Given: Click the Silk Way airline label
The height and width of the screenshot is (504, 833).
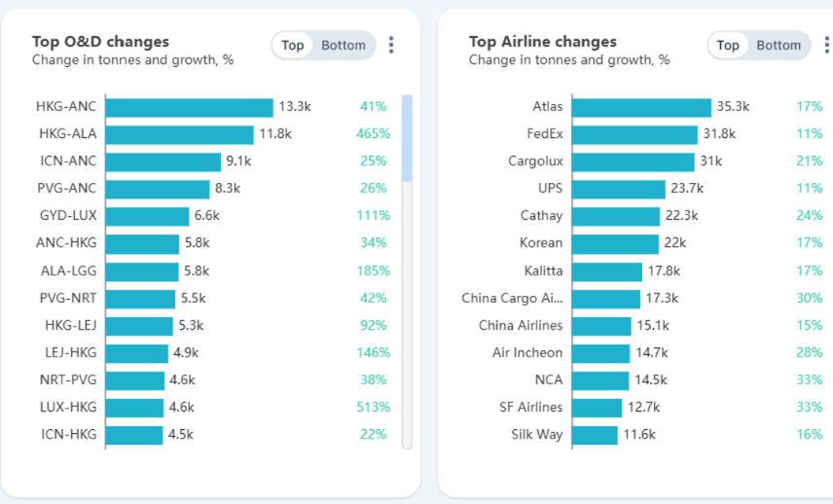Looking at the screenshot, I should (x=537, y=434).
